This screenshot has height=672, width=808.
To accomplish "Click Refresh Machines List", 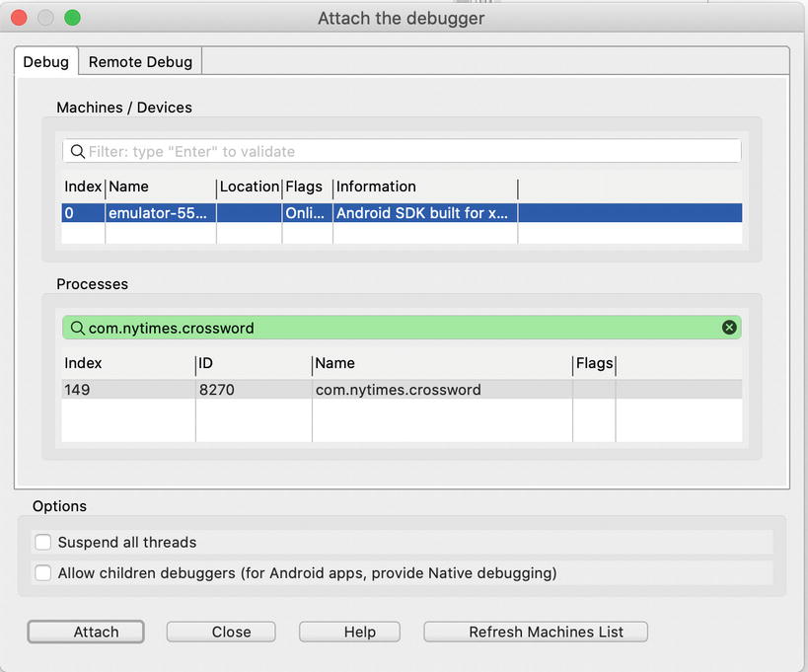I will pyautogui.click(x=536, y=632).
